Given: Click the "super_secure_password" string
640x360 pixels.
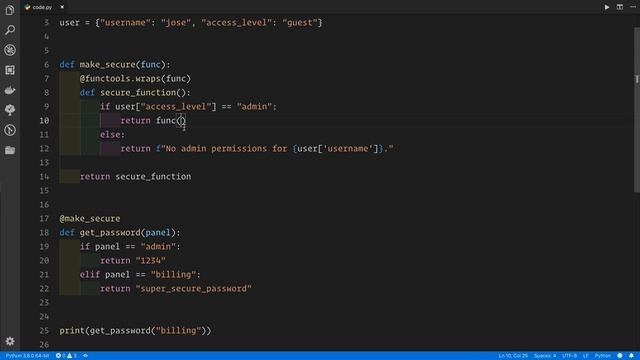Looking at the screenshot, I should click(193, 289).
